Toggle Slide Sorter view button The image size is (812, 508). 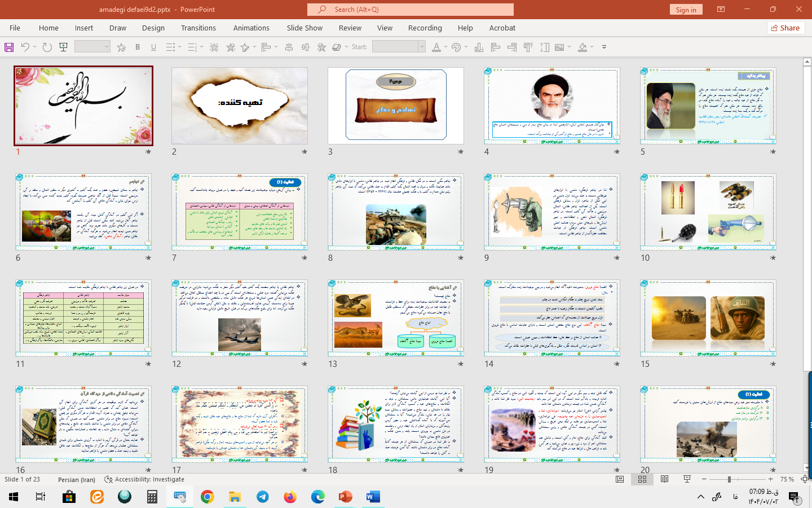tap(642, 479)
